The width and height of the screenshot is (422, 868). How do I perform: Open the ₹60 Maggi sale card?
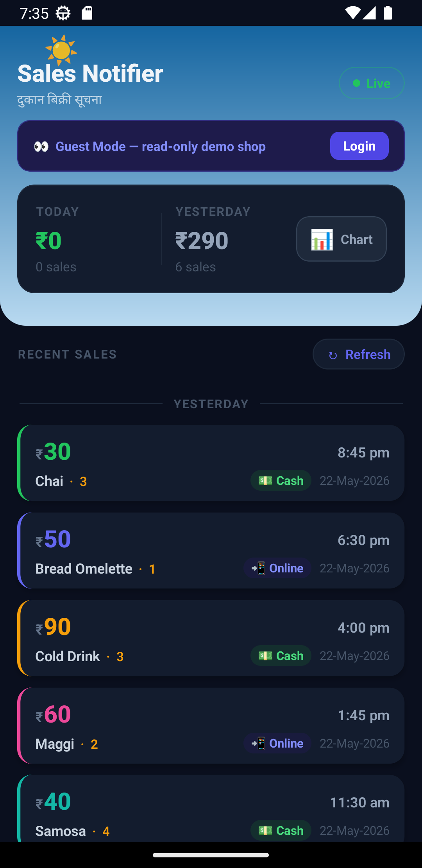click(211, 726)
